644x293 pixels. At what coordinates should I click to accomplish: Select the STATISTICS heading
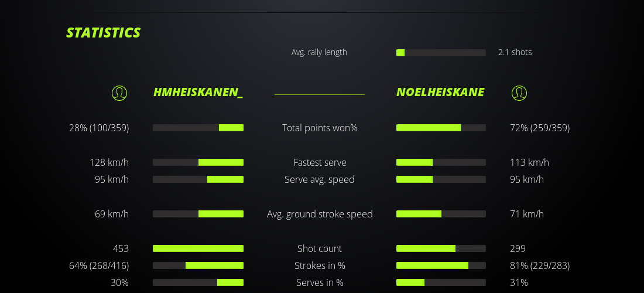(104, 33)
